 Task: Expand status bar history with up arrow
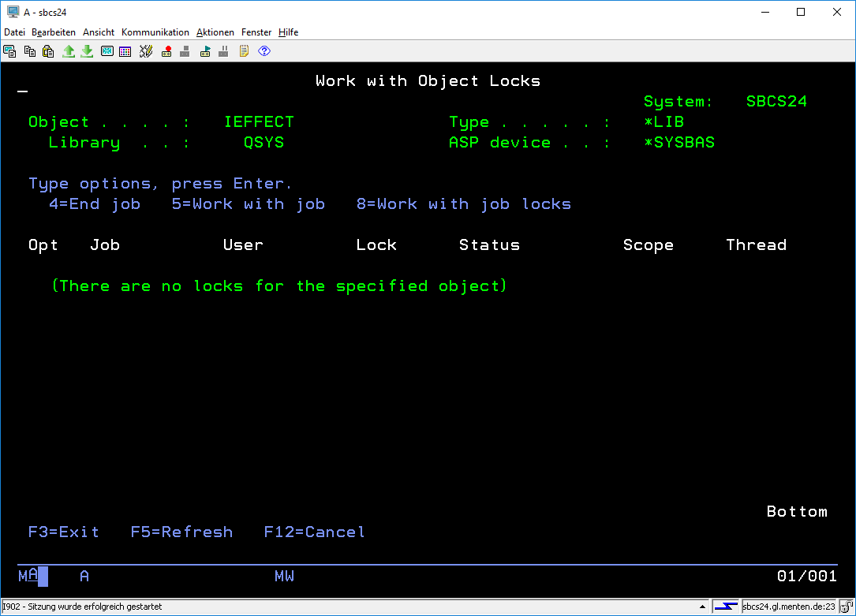(702, 607)
